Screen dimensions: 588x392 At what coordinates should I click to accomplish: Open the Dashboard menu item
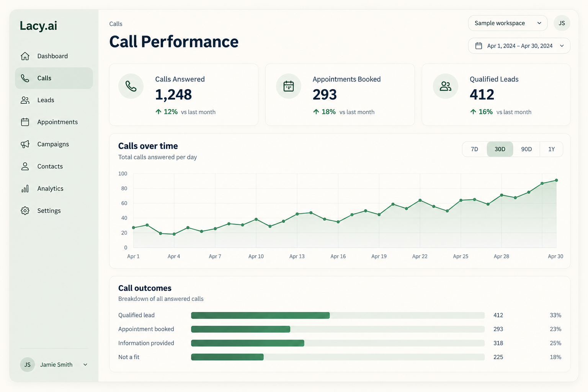(x=54, y=56)
